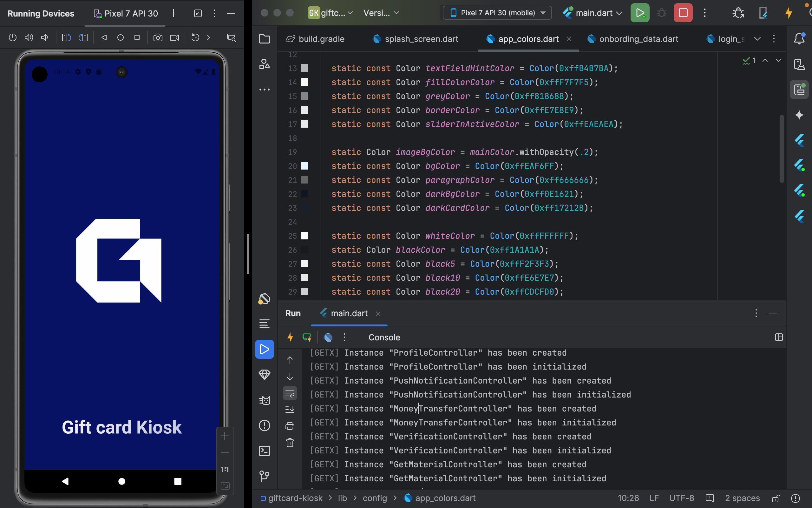The width and height of the screenshot is (812, 508).
Task: Open more toolbar actions vertical dots near Stop
Action: click(704, 13)
